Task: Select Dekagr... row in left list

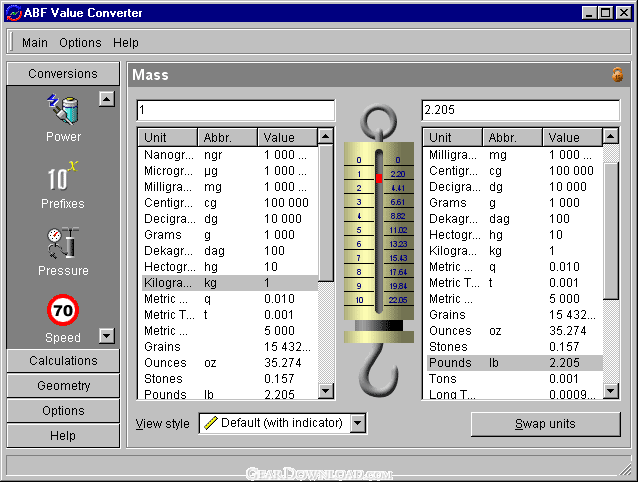Action: 228,251
